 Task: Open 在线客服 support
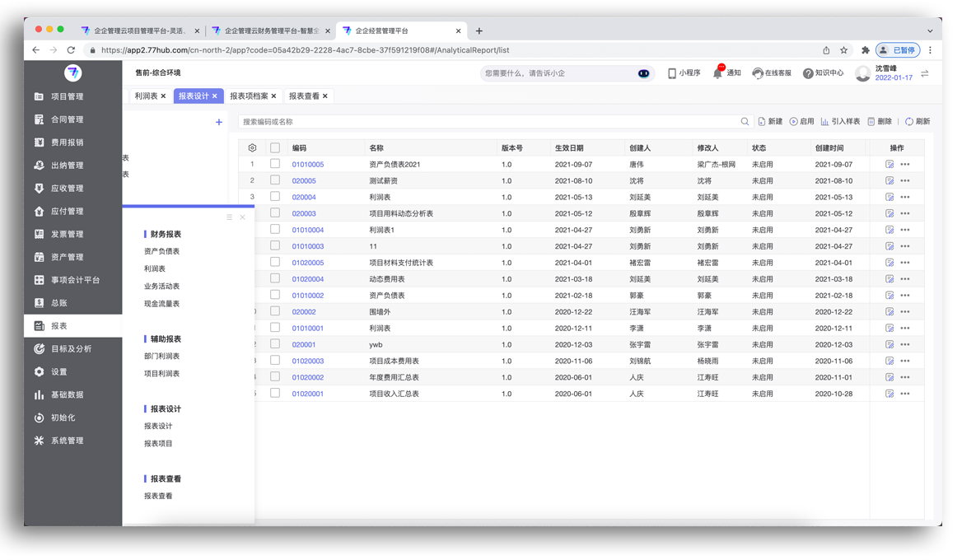click(772, 73)
